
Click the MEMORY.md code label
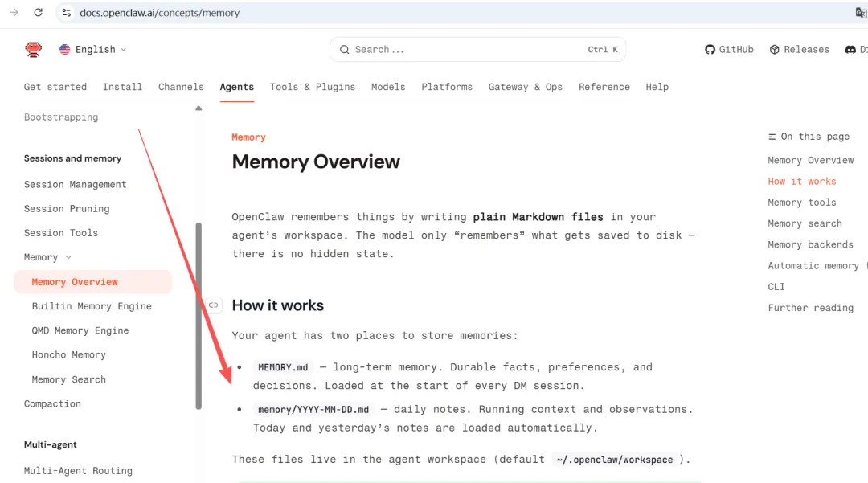coord(283,367)
